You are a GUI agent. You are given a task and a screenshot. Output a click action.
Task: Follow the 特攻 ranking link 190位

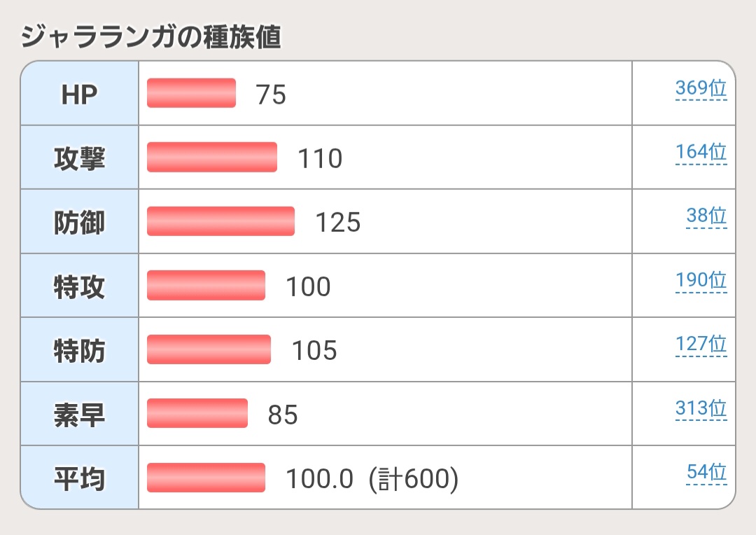point(701,281)
